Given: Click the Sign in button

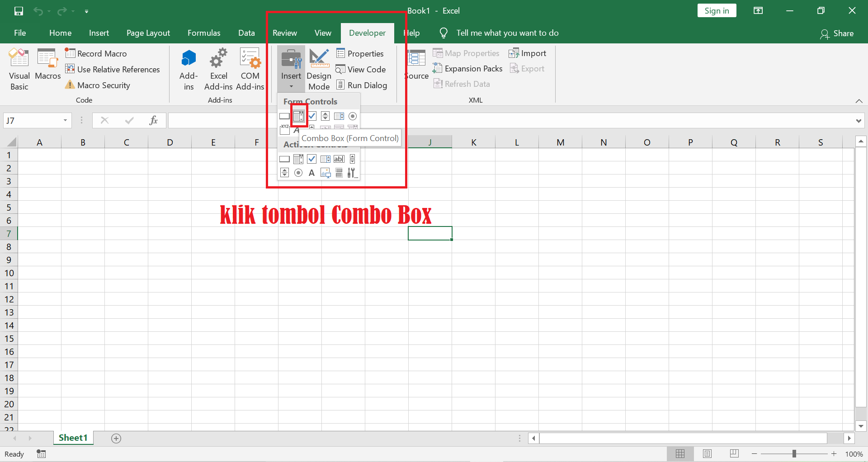Looking at the screenshot, I should point(717,10).
